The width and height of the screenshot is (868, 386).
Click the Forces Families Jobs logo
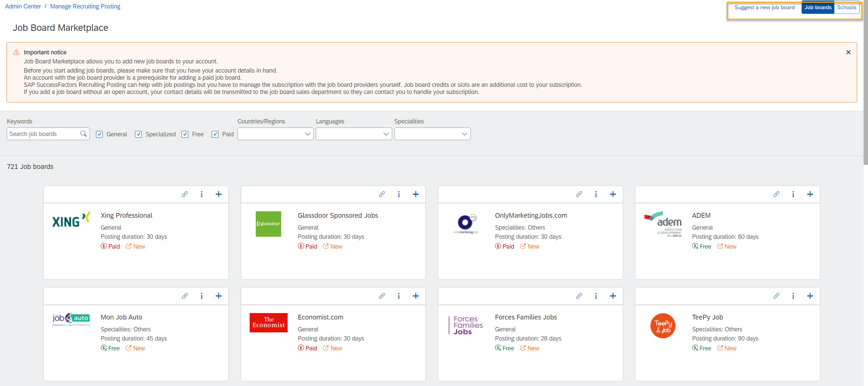point(466,326)
